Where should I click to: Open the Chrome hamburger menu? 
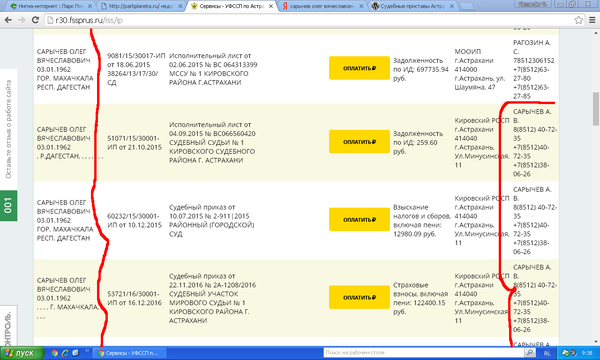point(592,20)
